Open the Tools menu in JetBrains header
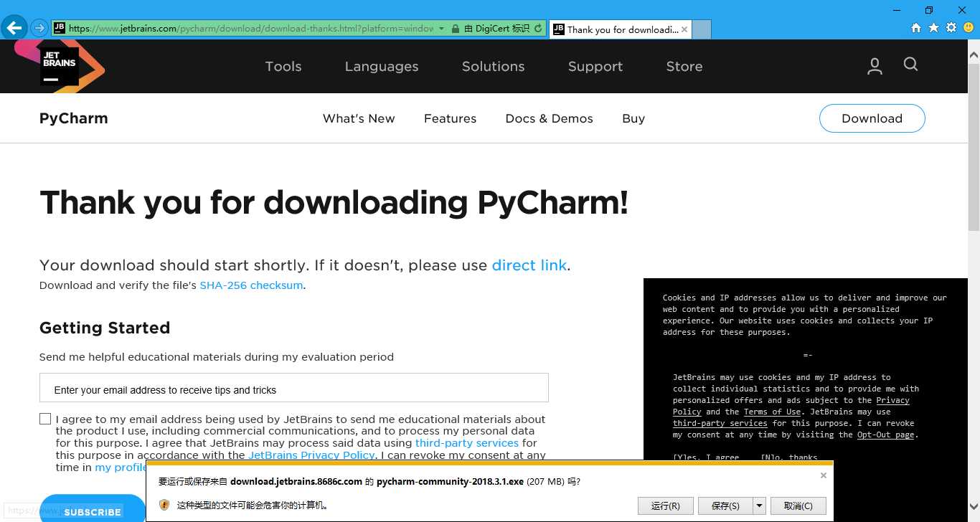This screenshot has height=522, width=980. (283, 66)
